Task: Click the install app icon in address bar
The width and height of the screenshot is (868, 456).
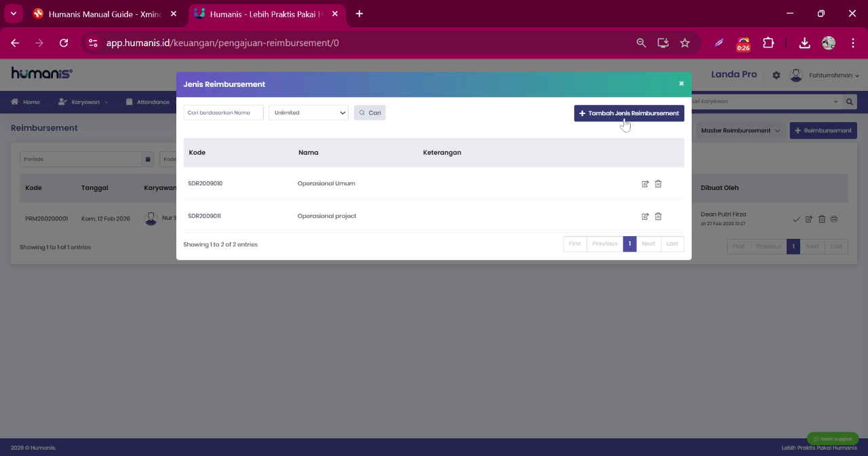Action: [x=663, y=43]
